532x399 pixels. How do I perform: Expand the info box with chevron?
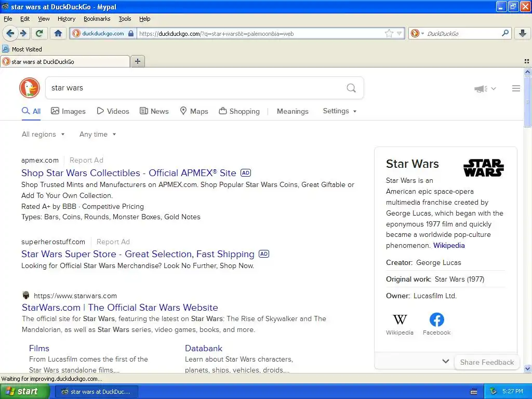click(445, 362)
